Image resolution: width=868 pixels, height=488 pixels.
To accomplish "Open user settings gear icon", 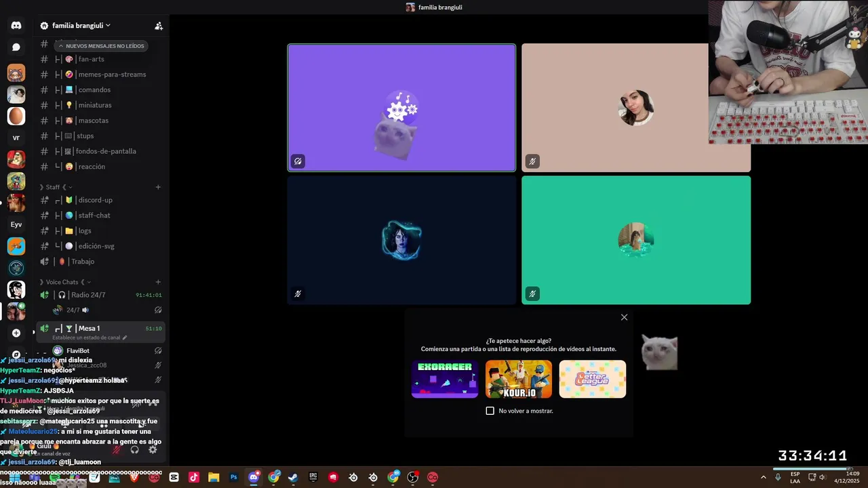I will point(153,449).
